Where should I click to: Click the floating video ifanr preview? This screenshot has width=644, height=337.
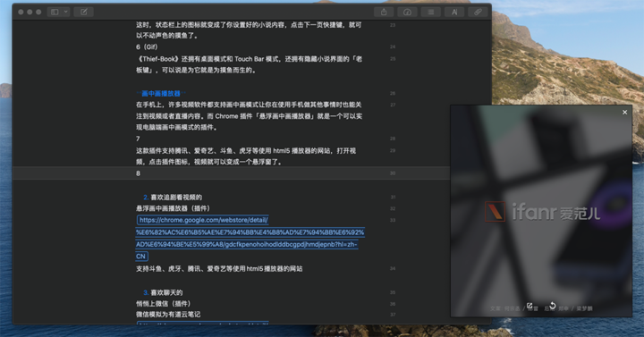tap(541, 211)
